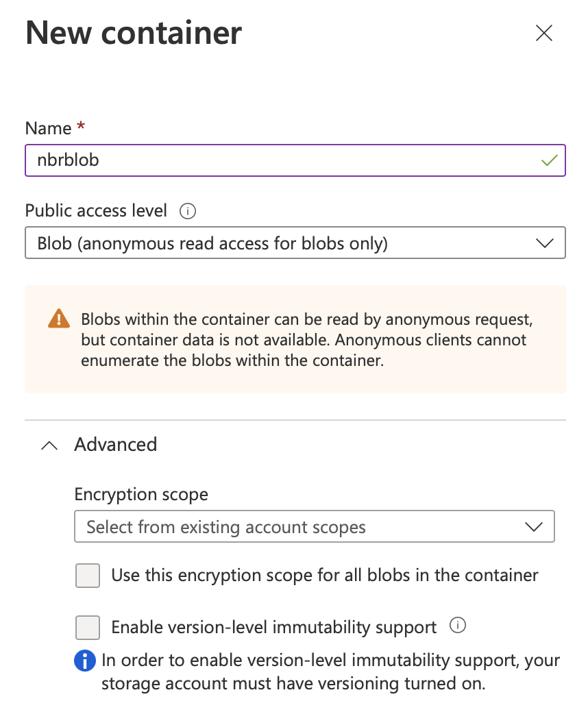Viewport: 588px width, 725px height.
Task: Close the New container panel
Action: (x=543, y=34)
